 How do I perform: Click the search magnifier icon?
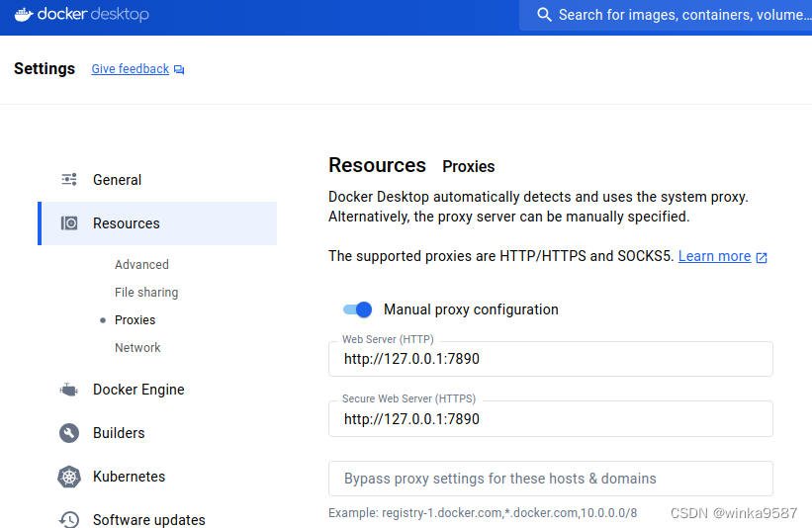coord(544,15)
